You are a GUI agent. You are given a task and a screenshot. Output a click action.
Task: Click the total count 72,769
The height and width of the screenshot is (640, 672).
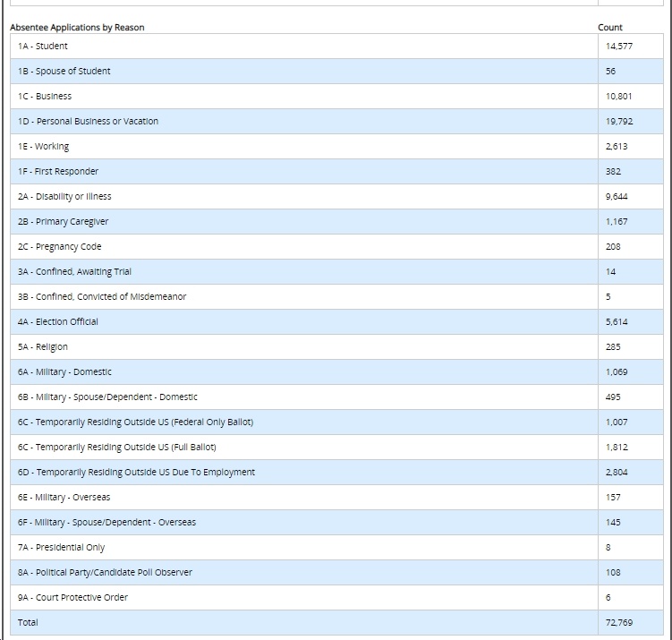pyautogui.click(x=619, y=622)
